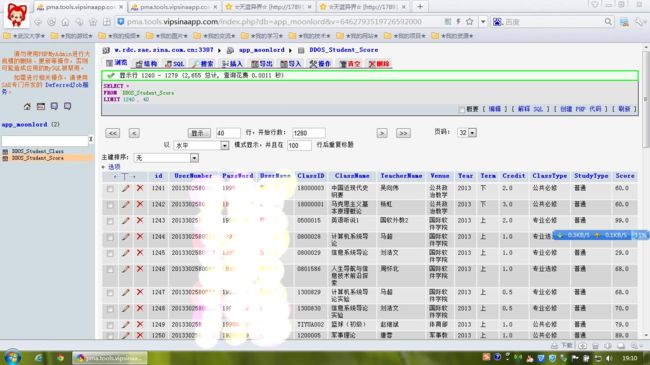Click the edit pencil icon for row 1248
This screenshot has height=365, width=650.
pyautogui.click(x=125, y=309)
